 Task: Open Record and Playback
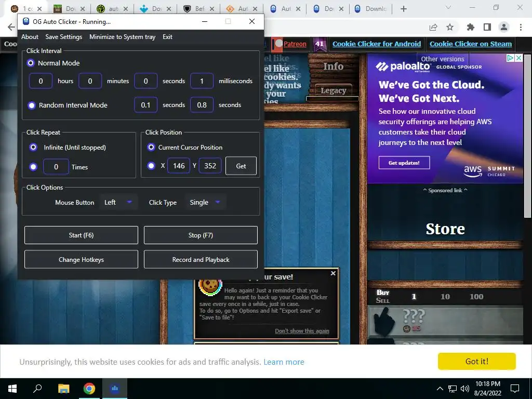(x=201, y=260)
